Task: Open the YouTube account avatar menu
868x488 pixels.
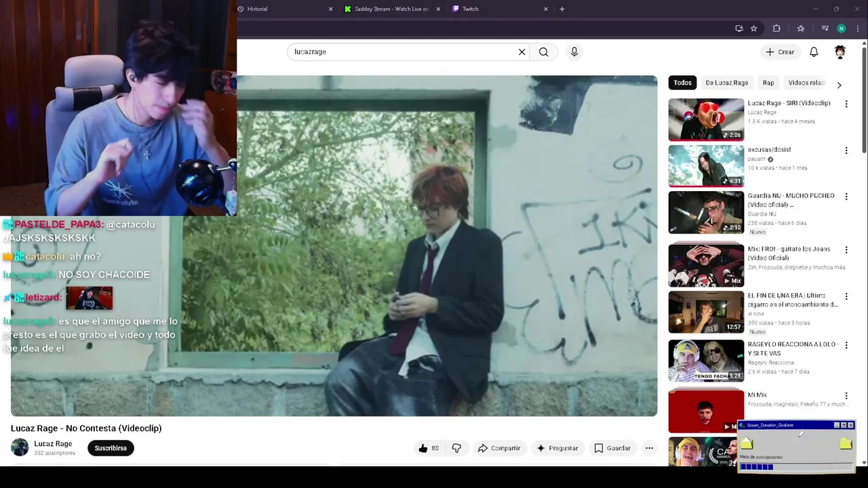Action: [x=840, y=52]
